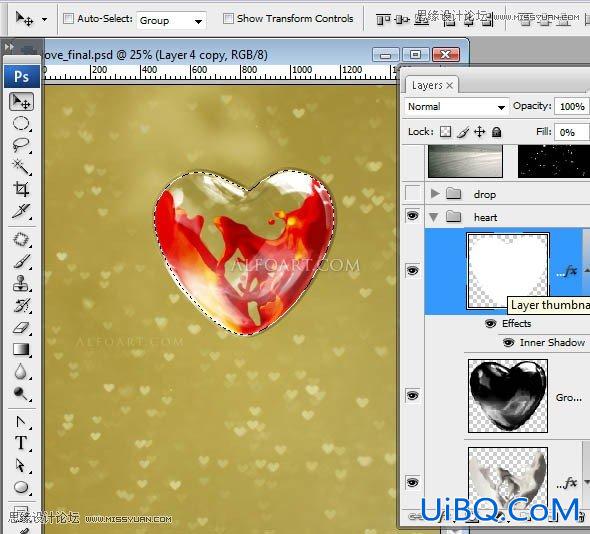Open the Auto-Select Group dropdown
The height and width of the screenshot is (534, 590).
pos(171,20)
